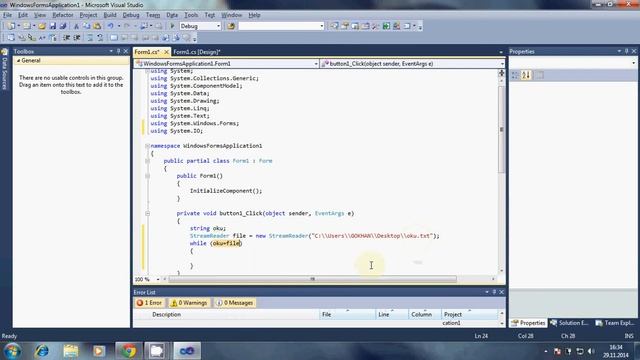Click the New Project toolbar icon
The image size is (640, 360).
(x=11, y=26)
